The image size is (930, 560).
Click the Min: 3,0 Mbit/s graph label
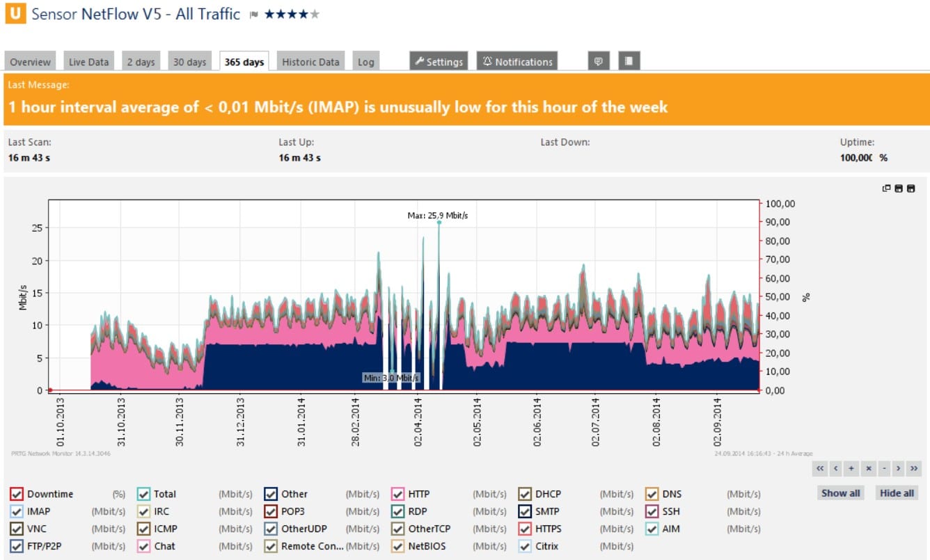coord(391,378)
